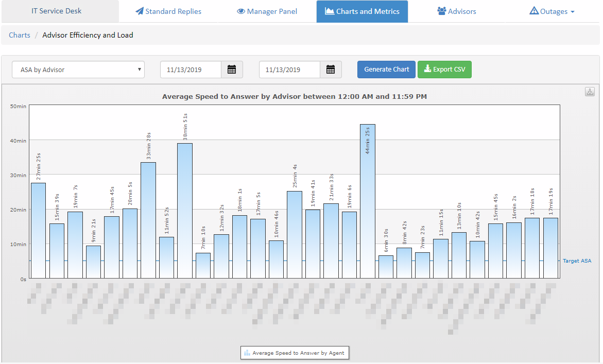Click the Advisors people icon
The width and height of the screenshot is (603, 364).
click(x=441, y=11)
